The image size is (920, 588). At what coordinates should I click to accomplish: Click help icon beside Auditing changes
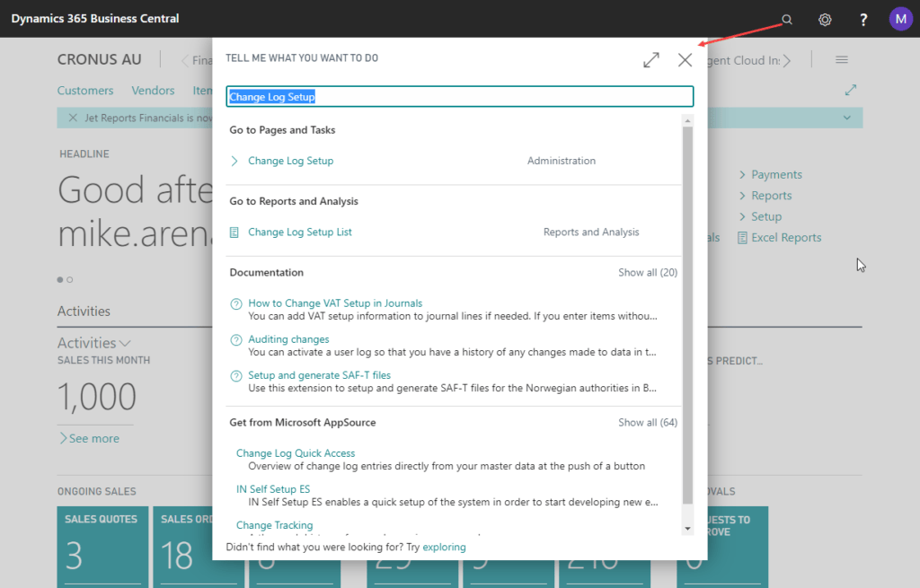(236, 340)
